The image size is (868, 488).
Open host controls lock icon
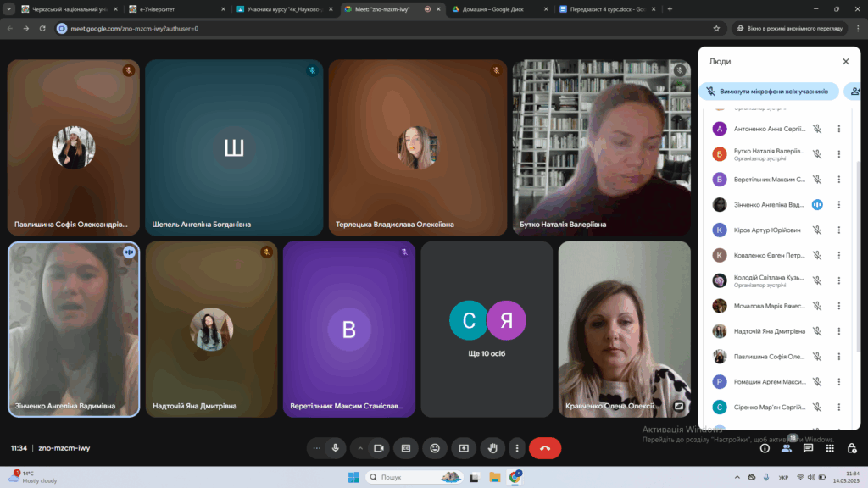[852, 448]
